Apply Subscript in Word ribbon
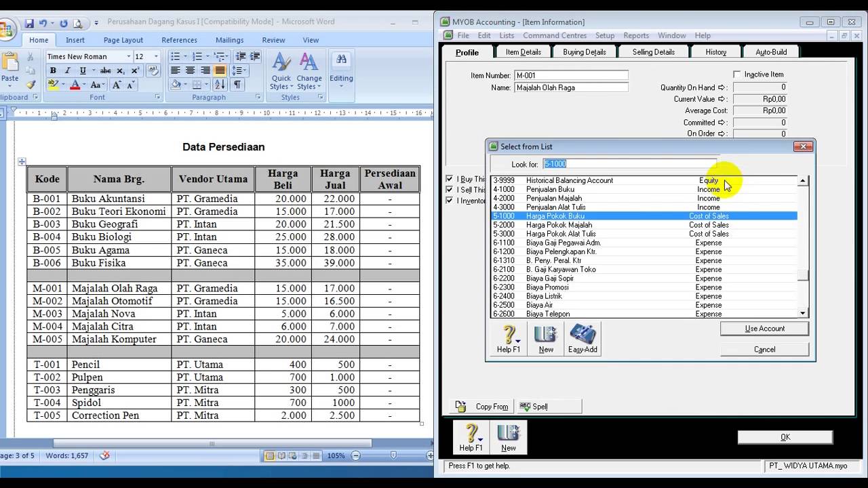Screen dimensions: 868x488 pos(121,70)
